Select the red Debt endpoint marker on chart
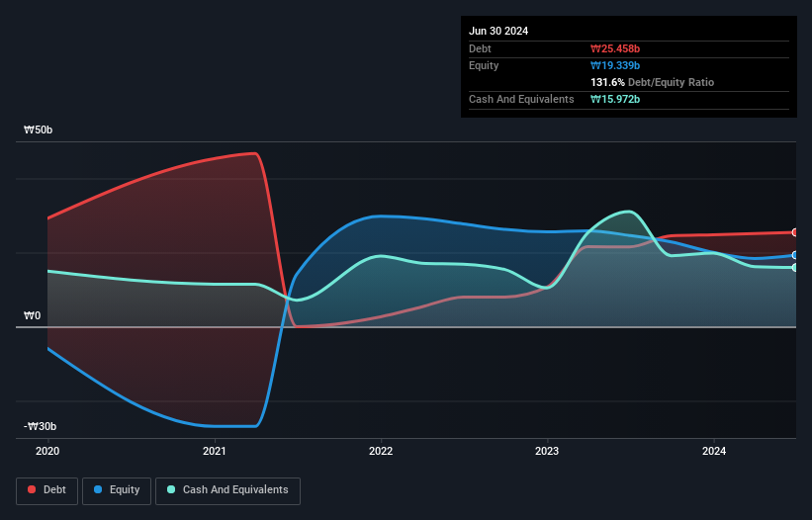This screenshot has height=520, width=812. click(x=795, y=232)
